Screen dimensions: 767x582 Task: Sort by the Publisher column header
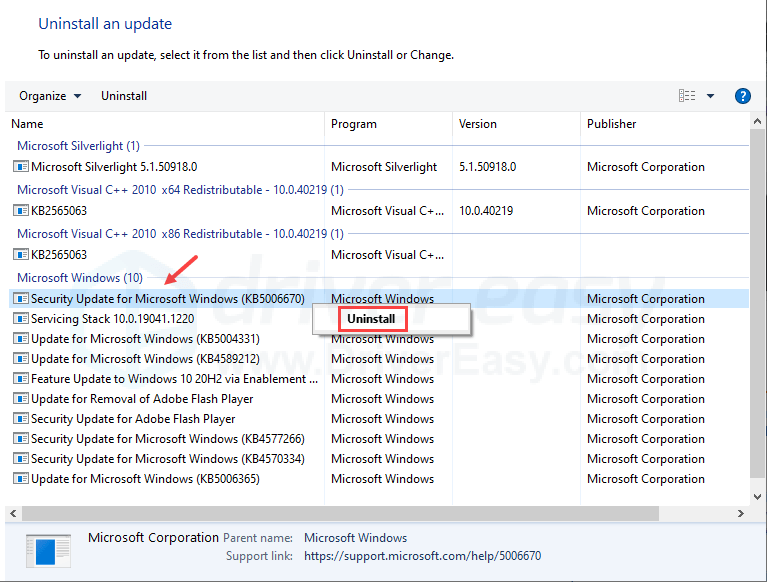click(x=612, y=124)
